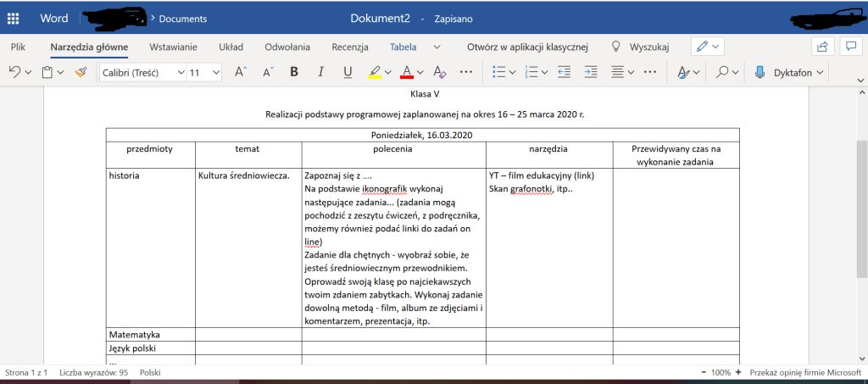This screenshot has height=384, width=868.
Task: Click the Clear Formatting icon
Action: (x=438, y=73)
